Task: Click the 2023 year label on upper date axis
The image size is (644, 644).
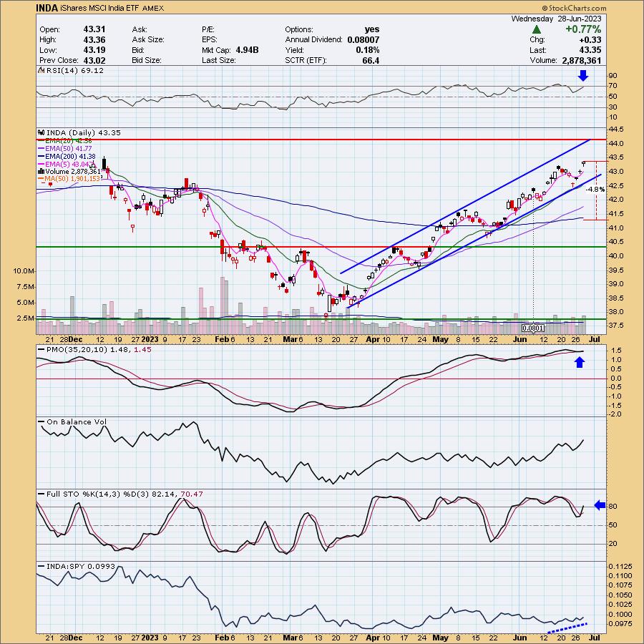Action: click(150, 340)
